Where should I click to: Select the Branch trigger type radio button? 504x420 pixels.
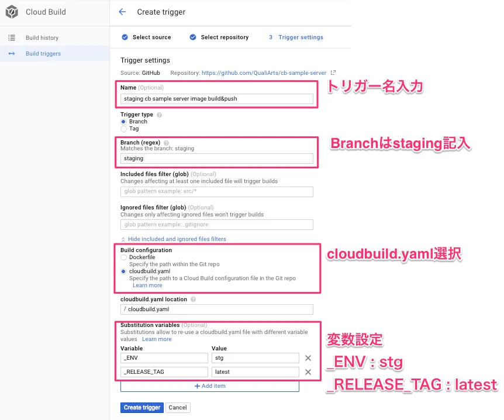click(x=123, y=122)
